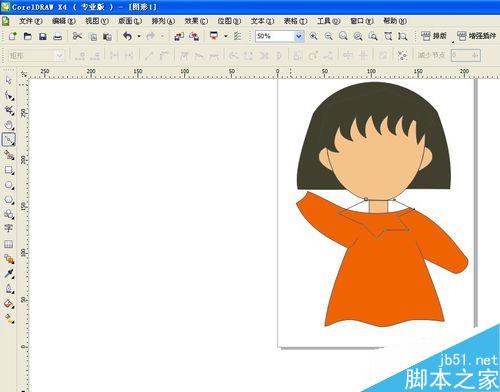Click the Print icon in the toolbar
Image resolution: width=500 pixels, height=392 pixels.
tap(58, 36)
